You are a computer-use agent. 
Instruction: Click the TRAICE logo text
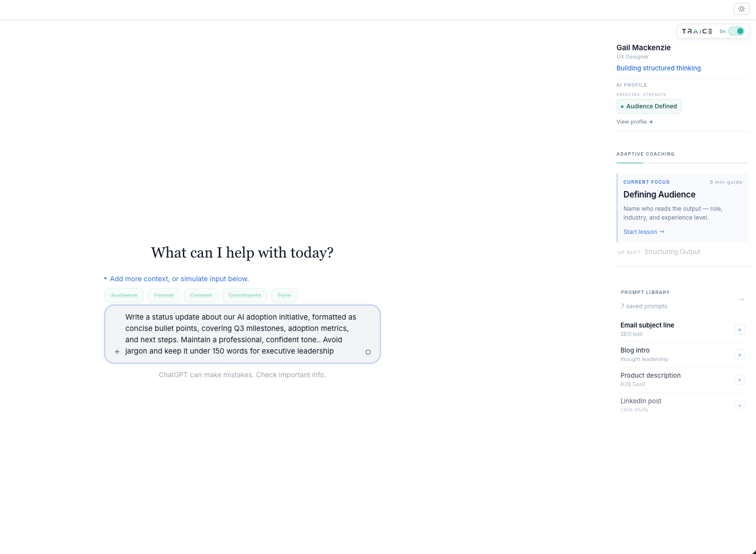(697, 31)
